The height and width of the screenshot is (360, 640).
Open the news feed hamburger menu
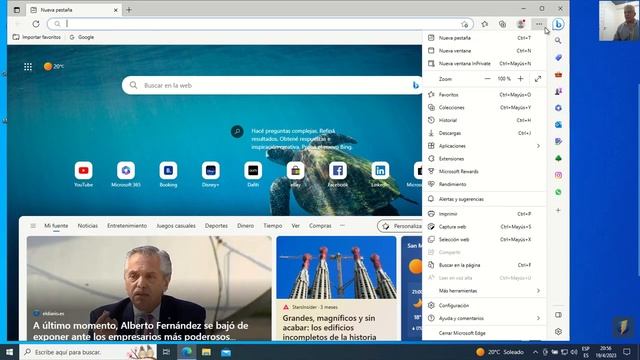33,226
